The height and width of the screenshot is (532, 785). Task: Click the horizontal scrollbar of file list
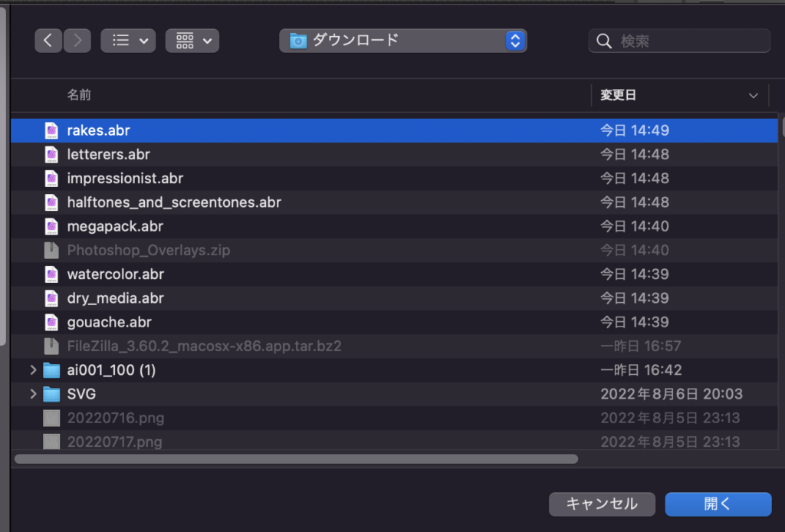(296, 459)
